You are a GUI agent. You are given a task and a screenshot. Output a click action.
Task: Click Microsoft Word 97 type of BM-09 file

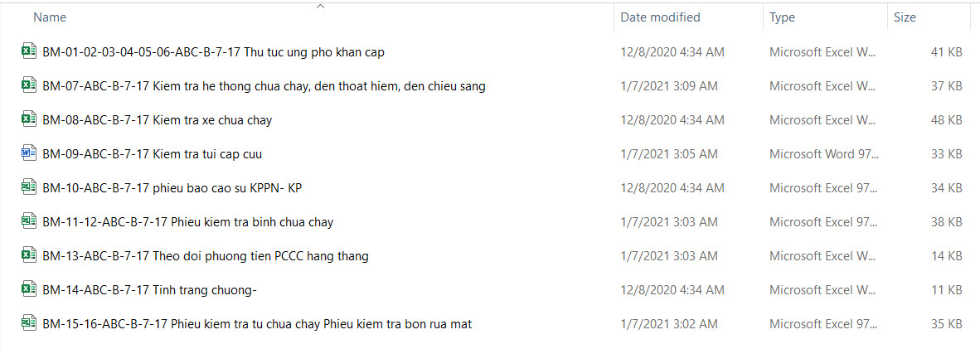coord(823,154)
